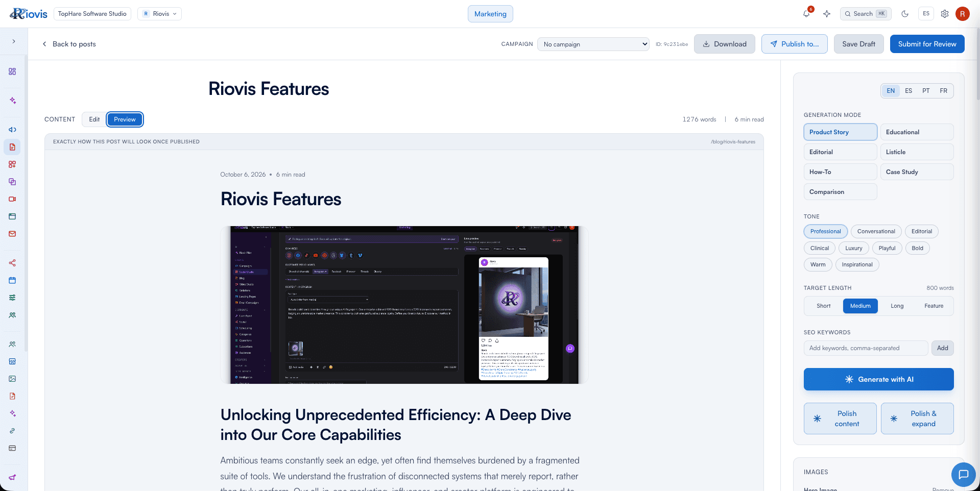Open the megaphone campaigns icon in sidebar

[x=12, y=130]
